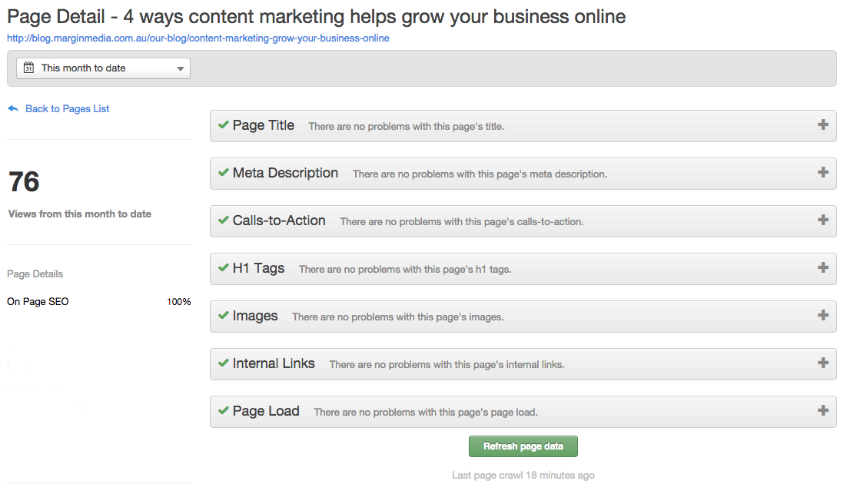Click the back arrow icon beside Pages List
This screenshot has width=850, height=494.
13,108
